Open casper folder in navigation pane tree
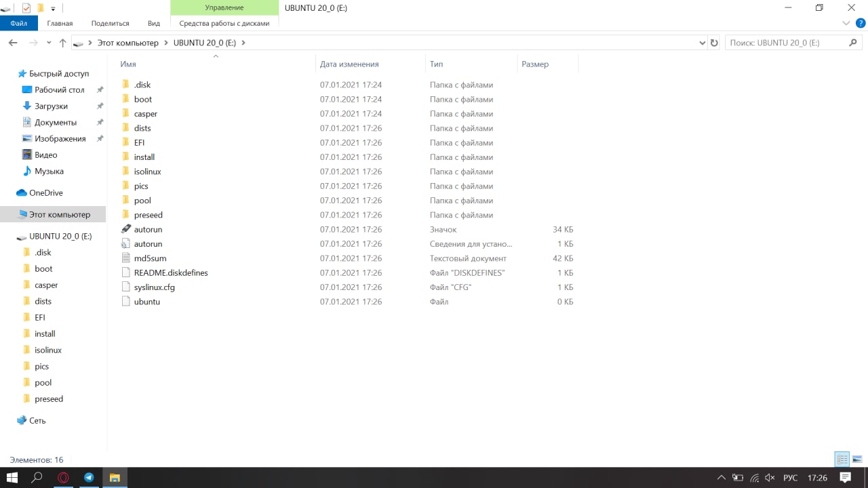The image size is (868, 488). coord(46,285)
